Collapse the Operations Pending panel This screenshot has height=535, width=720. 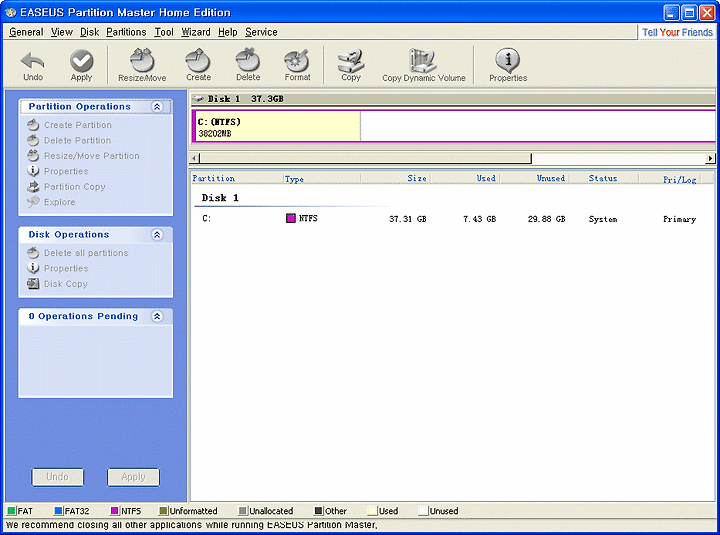[x=157, y=316]
